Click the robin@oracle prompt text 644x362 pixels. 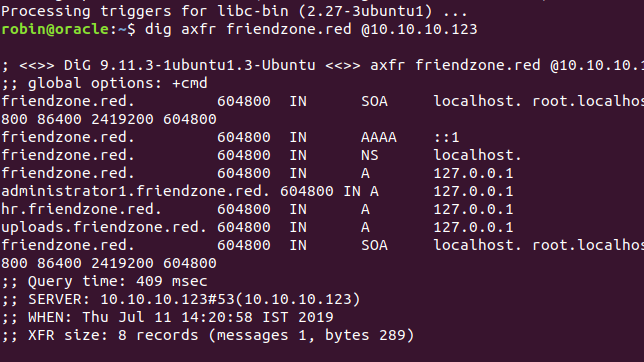point(55,29)
